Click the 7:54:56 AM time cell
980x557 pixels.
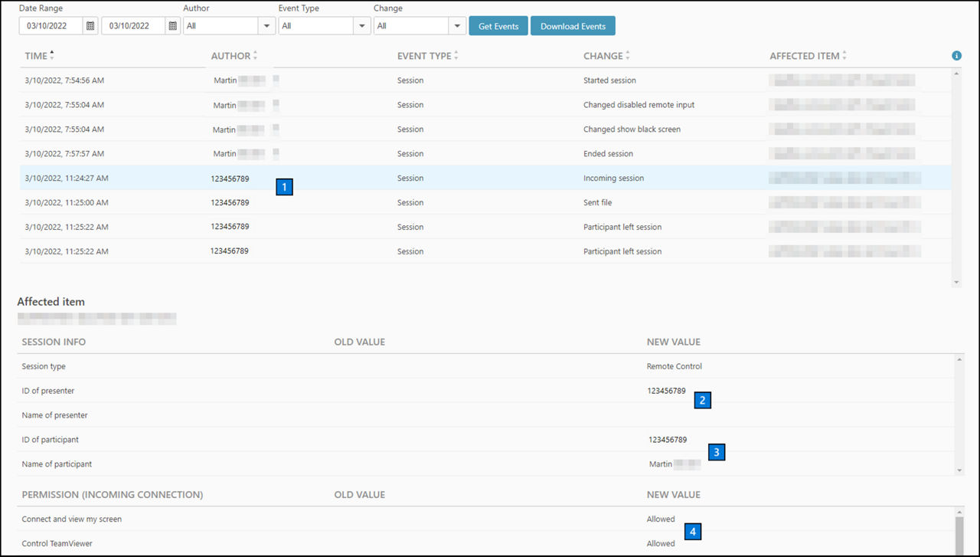pyautogui.click(x=64, y=80)
